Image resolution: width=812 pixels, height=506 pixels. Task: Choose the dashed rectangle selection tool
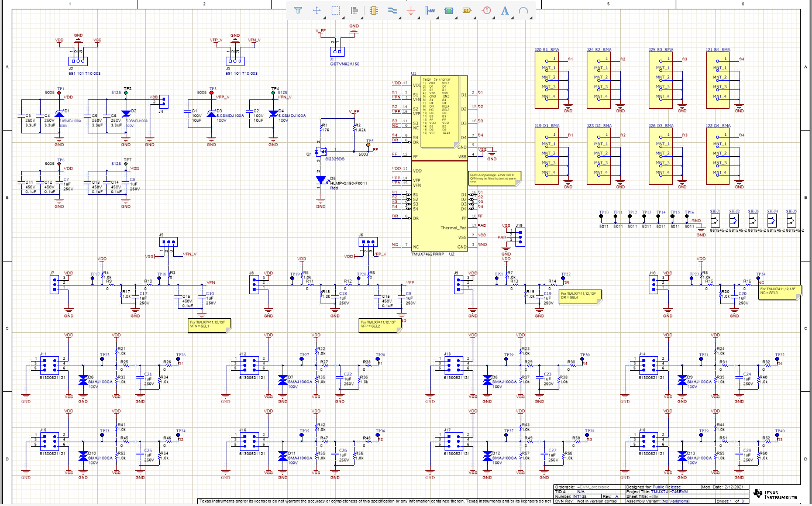(336, 11)
